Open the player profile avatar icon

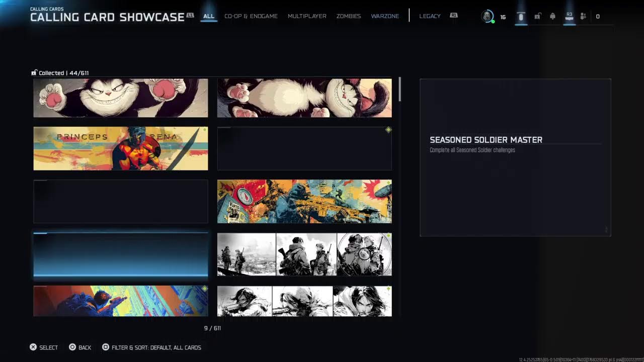[x=487, y=17]
